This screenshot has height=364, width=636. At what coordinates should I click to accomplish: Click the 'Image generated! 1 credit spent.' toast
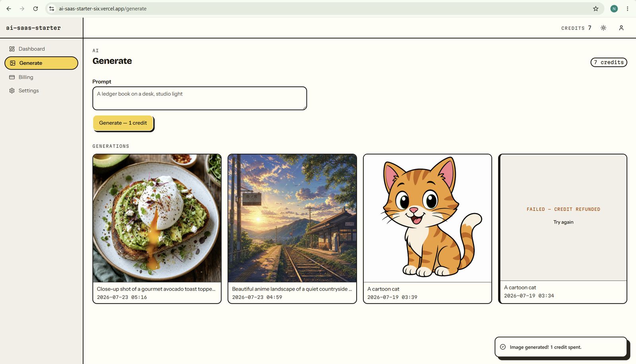click(561, 347)
